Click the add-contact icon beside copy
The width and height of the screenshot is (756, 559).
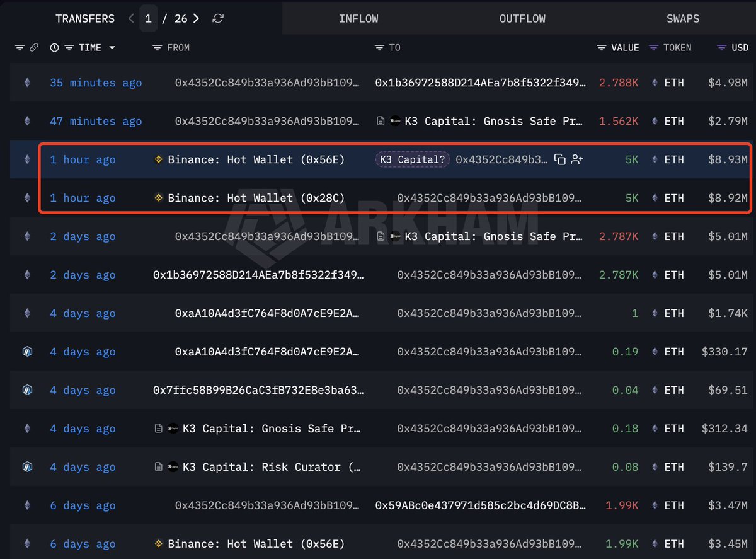(x=577, y=159)
